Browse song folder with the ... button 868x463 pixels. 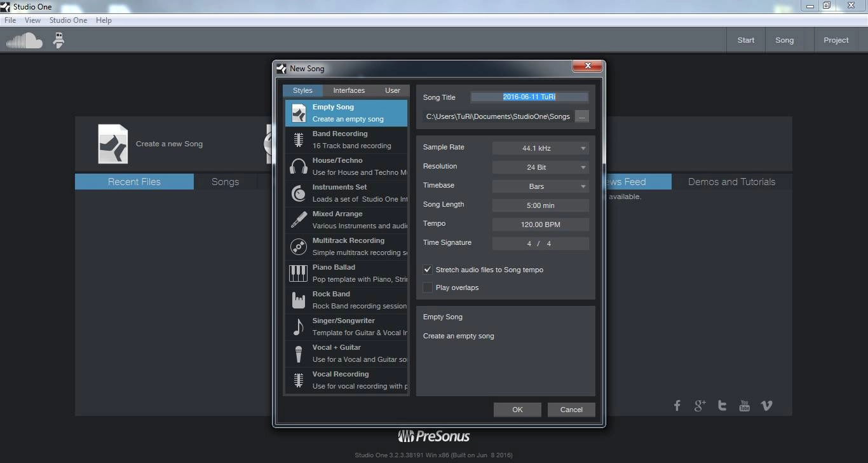(582, 117)
